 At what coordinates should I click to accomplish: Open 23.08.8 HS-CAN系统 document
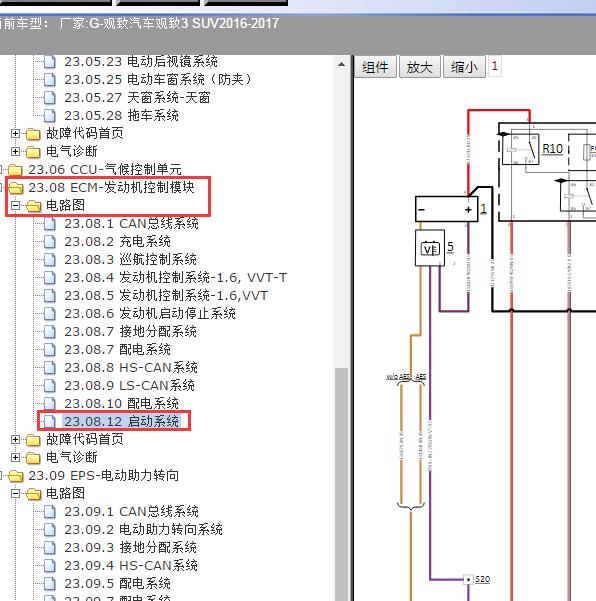[131, 368]
